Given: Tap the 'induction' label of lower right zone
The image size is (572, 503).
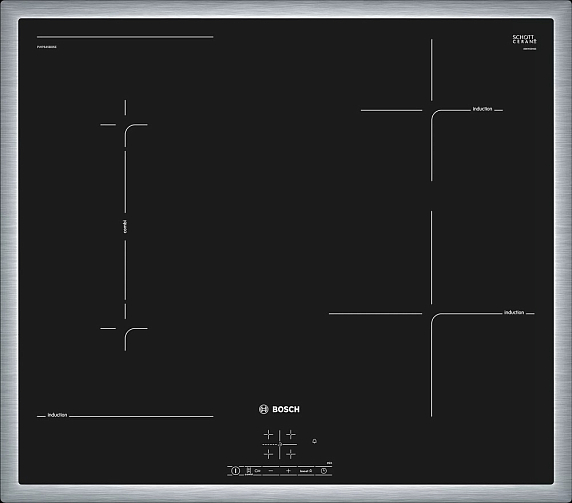Looking at the screenshot, I should click(514, 312).
